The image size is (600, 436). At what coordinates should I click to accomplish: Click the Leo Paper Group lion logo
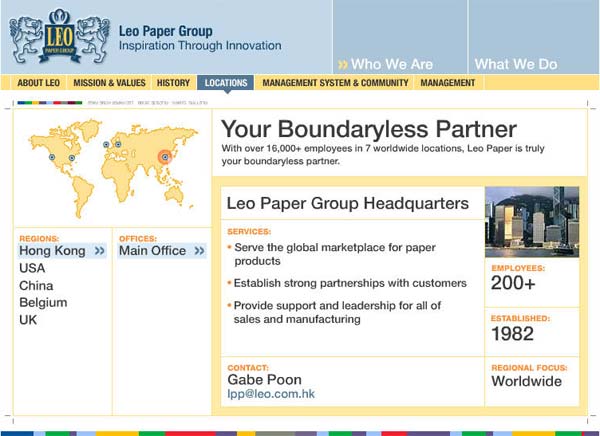click(x=58, y=37)
